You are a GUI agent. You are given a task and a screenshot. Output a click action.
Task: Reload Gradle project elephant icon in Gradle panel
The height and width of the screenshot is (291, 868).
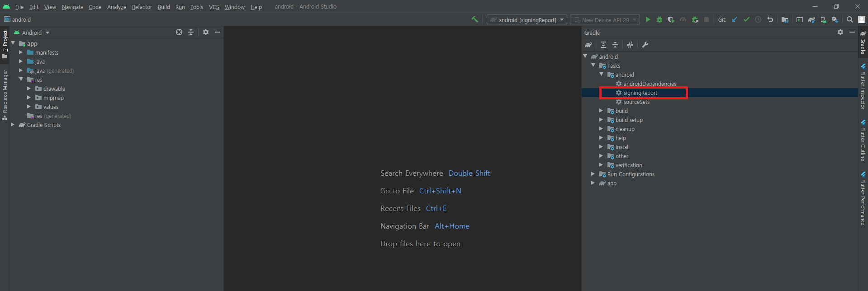coord(588,45)
